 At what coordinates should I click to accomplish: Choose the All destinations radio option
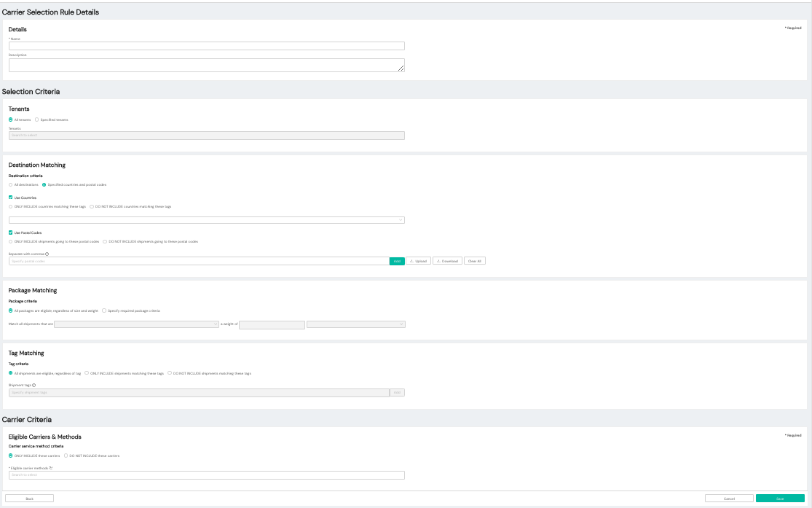click(10, 184)
